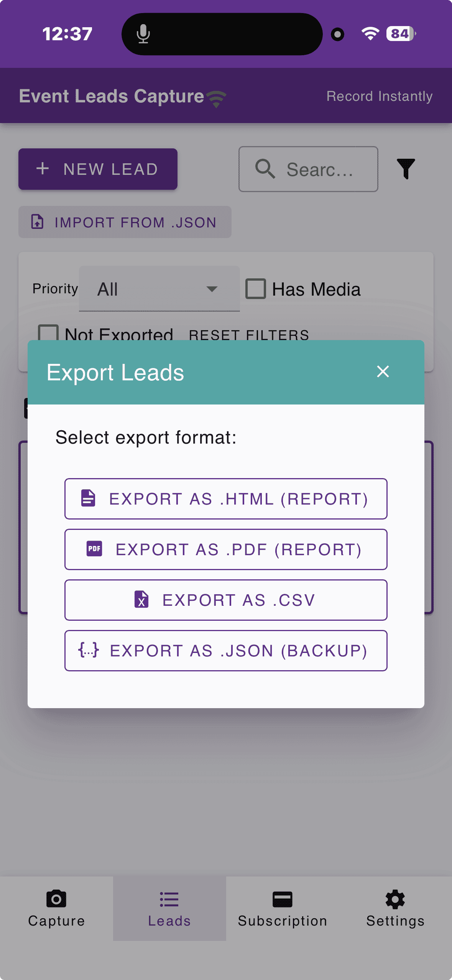Click the Export Leads dialog title
This screenshot has width=452, height=980.
coord(115,372)
